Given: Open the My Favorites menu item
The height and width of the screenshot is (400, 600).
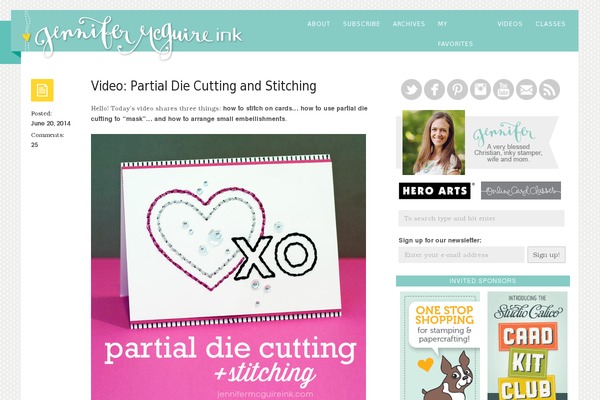Looking at the screenshot, I should pyautogui.click(x=455, y=34).
